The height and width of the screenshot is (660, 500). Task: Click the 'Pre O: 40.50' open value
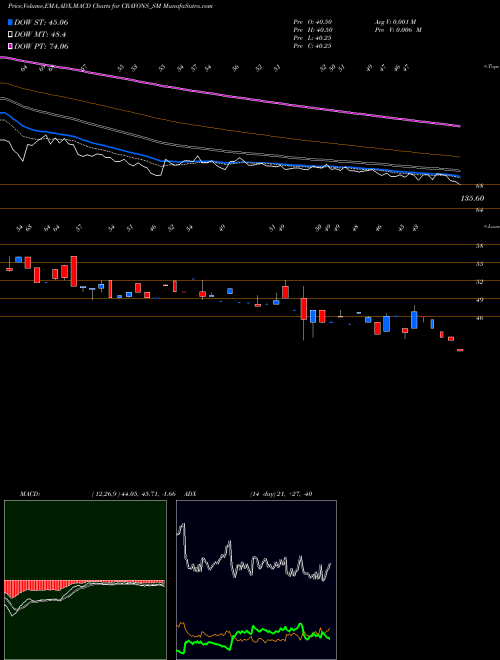[312, 22]
